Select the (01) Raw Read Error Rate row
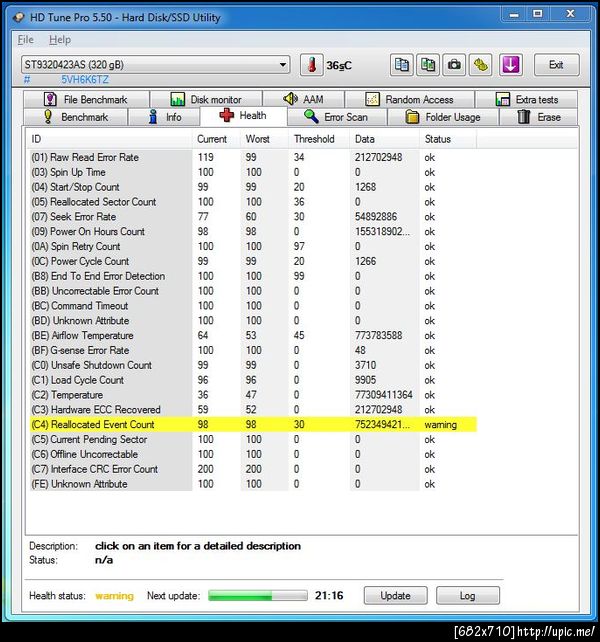 pyautogui.click(x=253, y=157)
